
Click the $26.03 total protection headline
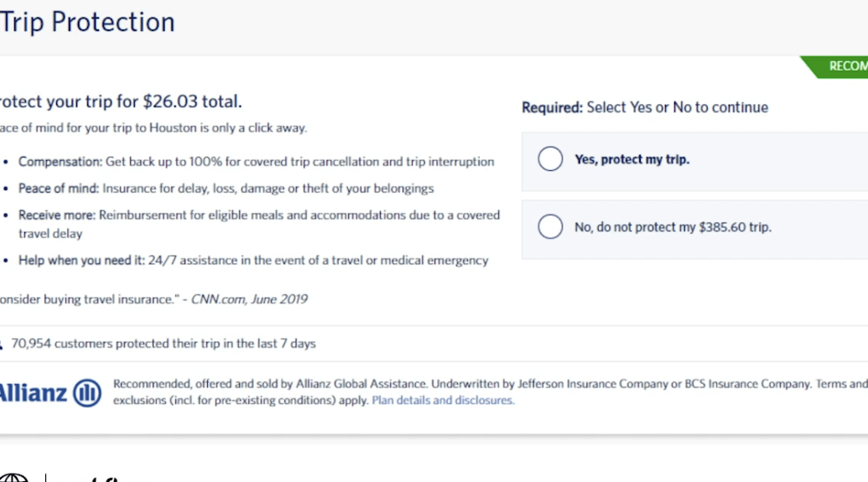pyautogui.click(x=121, y=101)
